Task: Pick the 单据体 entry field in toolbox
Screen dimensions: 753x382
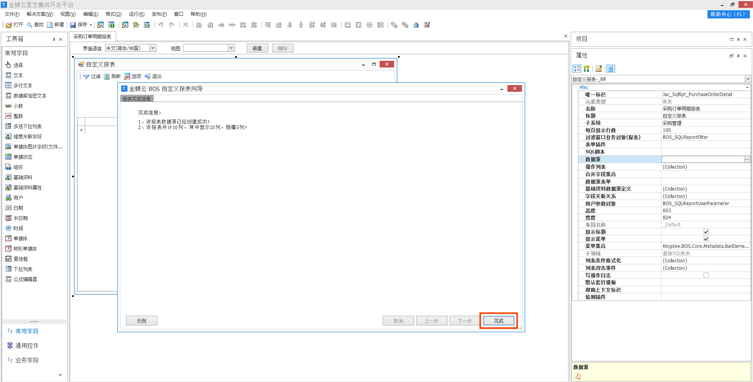Action: (17, 238)
